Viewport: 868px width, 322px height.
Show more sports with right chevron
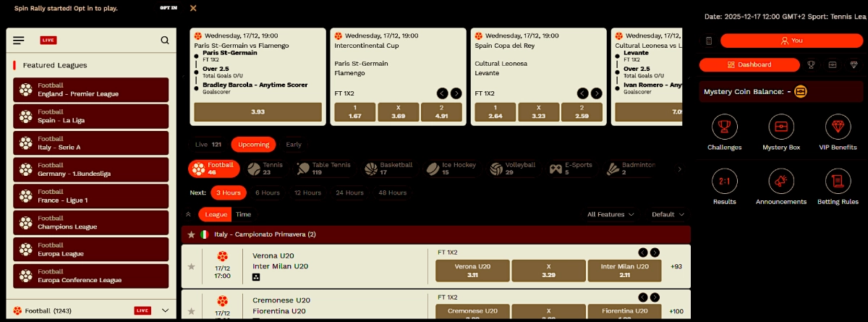(679, 169)
